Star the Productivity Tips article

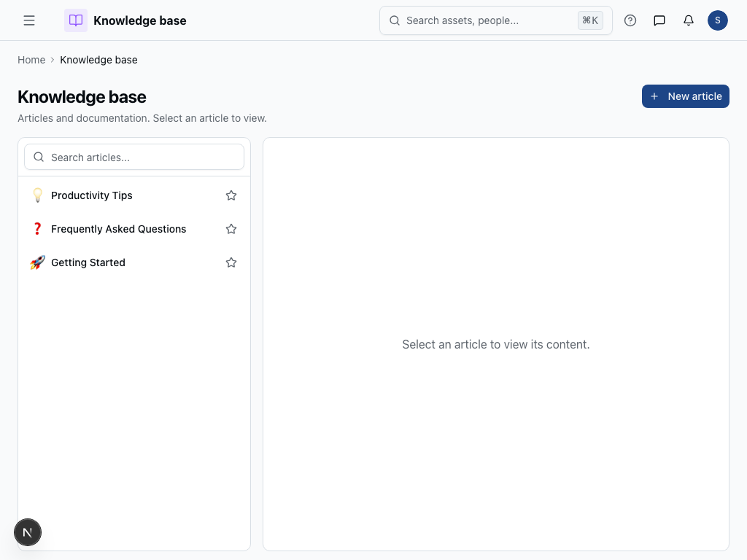pyautogui.click(x=231, y=195)
